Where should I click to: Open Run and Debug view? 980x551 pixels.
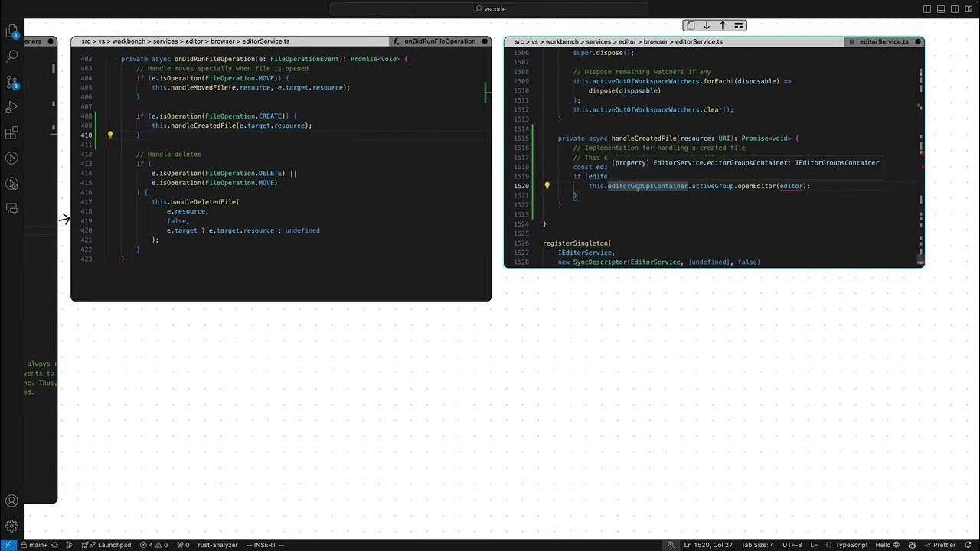(11, 107)
